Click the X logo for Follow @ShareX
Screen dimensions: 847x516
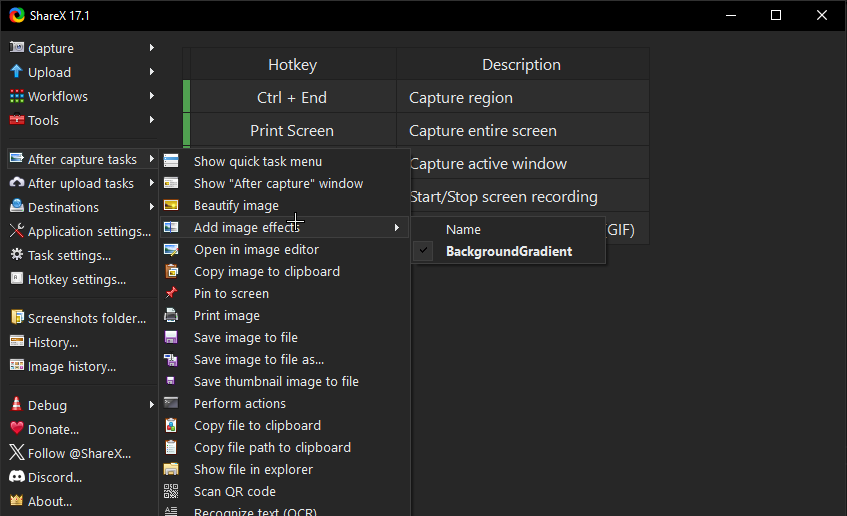pyautogui.click(x=17, y=453)
